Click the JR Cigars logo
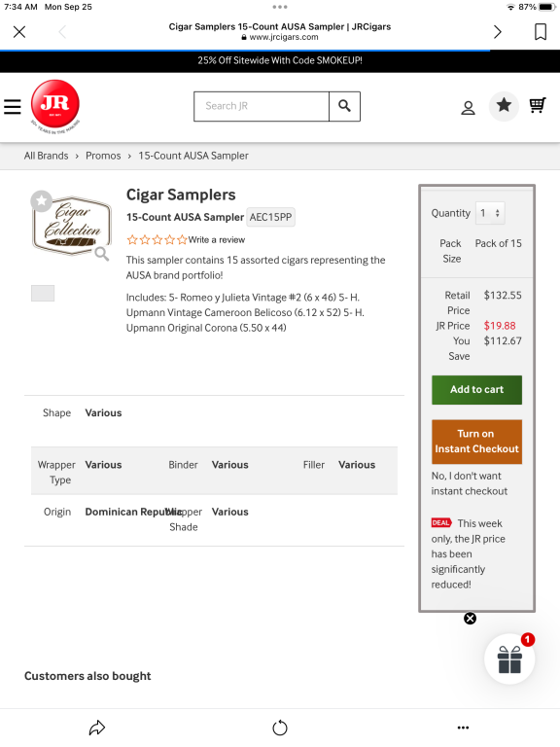Screen dimensions: 560x747 (55, 106)
